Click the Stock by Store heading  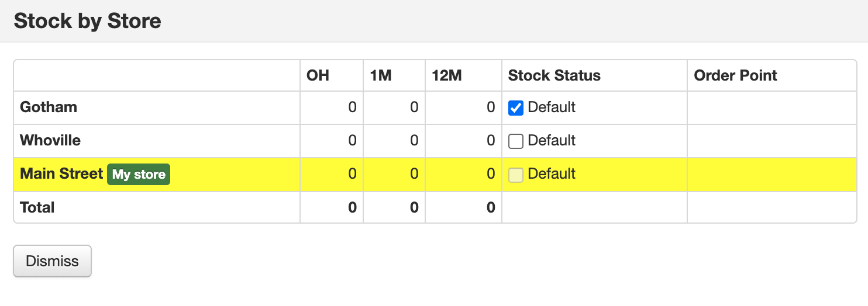click(88, 21)
